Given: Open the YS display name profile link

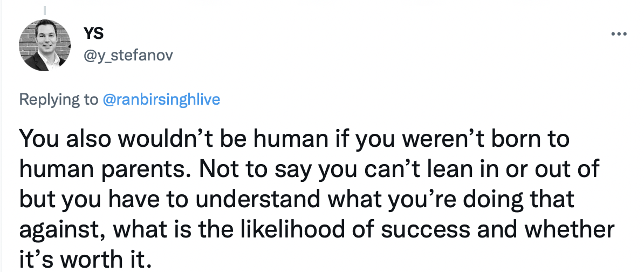Looking at the screenshot, I should [x=93, y=33].
